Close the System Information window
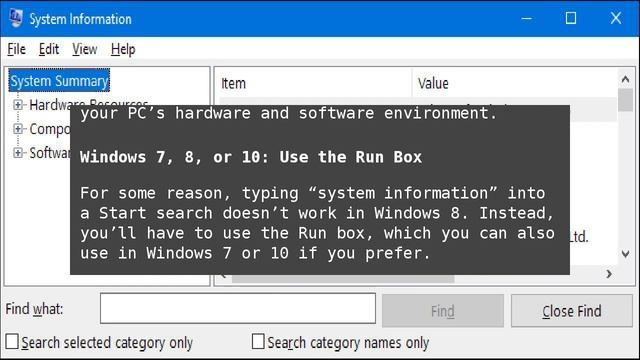Viewport: 640px width, 360px height. [x=616, y=18]
